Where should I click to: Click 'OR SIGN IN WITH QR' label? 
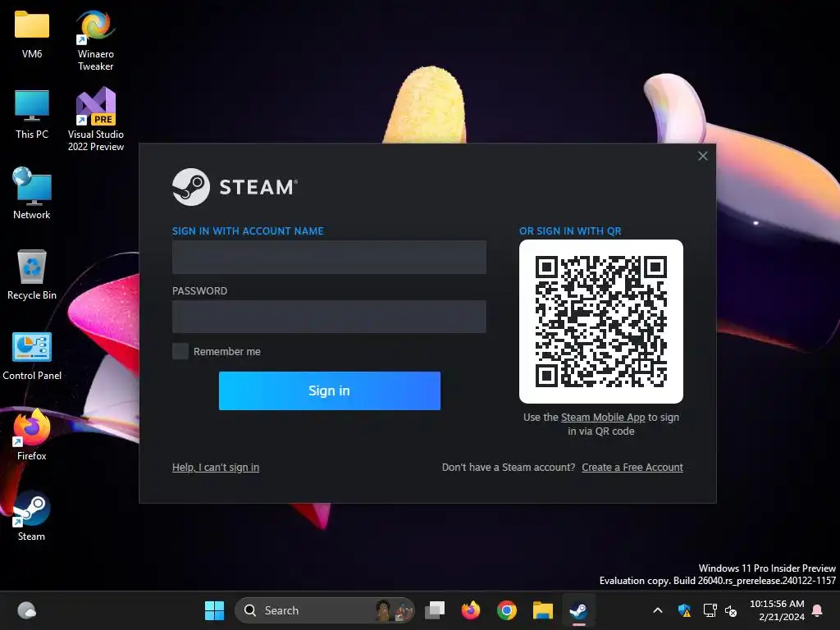570,231
